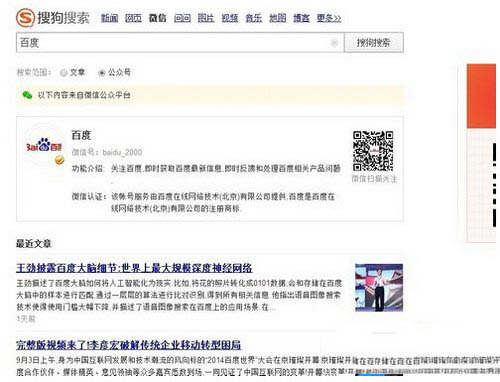Click the 微信扫描关注 caption under the QR code
500x382 pixels.
[x=374, y=179]
